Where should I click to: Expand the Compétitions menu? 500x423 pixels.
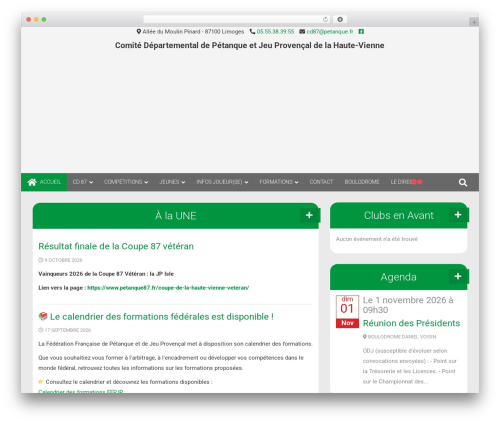(x=126, y=182)
